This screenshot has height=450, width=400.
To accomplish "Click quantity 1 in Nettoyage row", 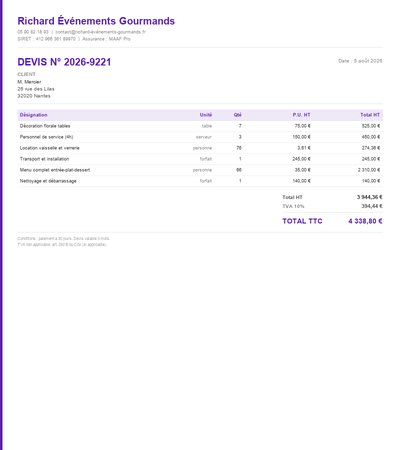I will (x=240, y=181).
